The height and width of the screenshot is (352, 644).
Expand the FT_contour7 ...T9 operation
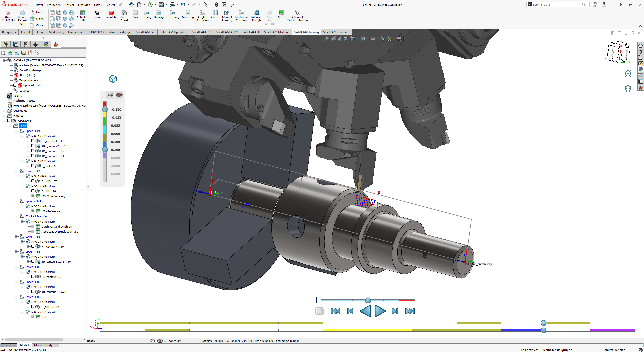tap(28, 247)
